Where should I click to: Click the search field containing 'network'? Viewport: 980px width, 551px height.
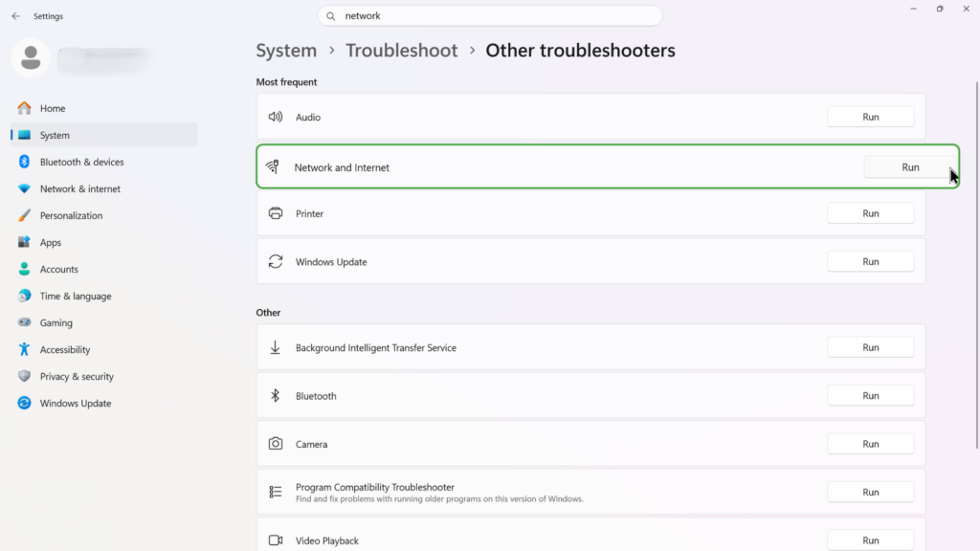pos(490,16)
